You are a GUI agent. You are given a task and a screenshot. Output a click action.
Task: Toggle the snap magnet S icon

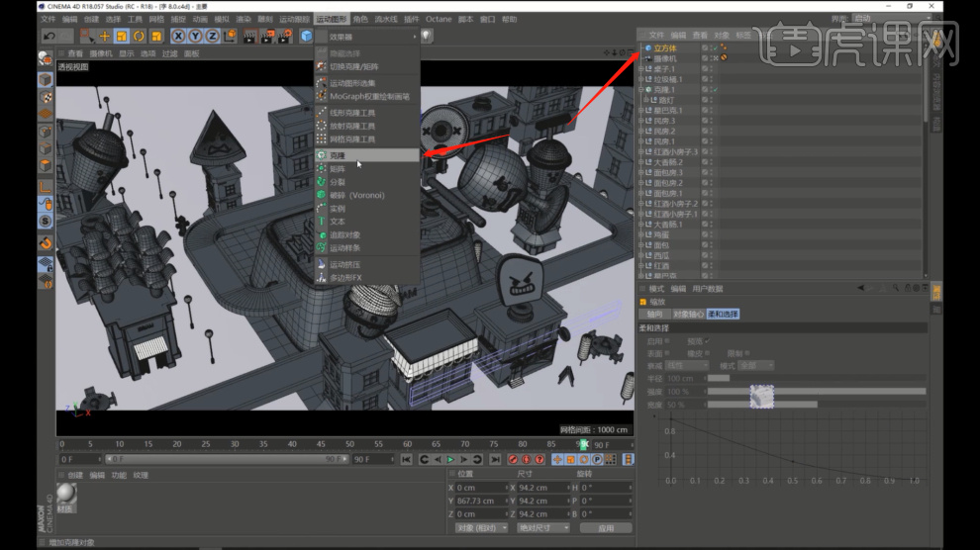(46, 221)
